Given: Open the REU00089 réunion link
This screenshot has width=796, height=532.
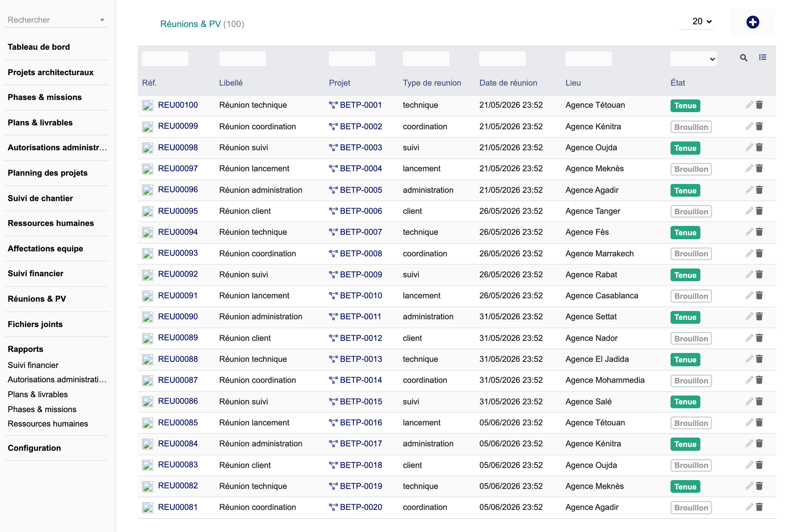Looking at the screenshot, I should pos(178,338).
